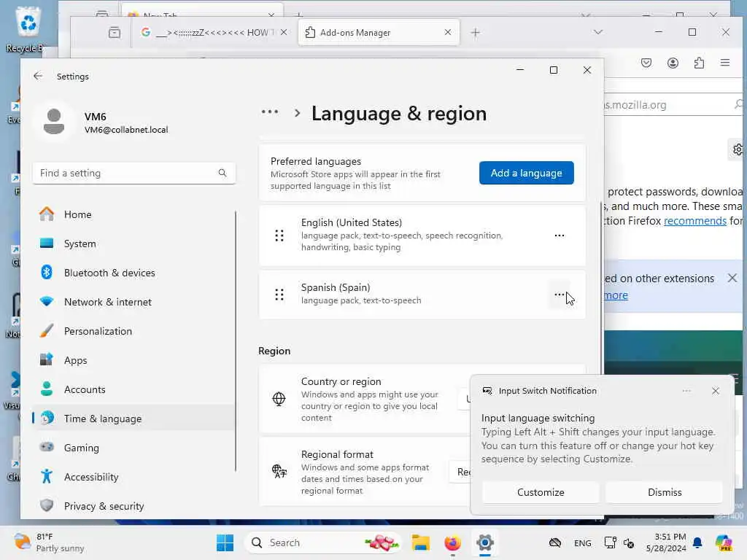Open clock showing 3:51 PM
Image resolution: width=747 pixels, height=560 pixels.
pos(666,542)
